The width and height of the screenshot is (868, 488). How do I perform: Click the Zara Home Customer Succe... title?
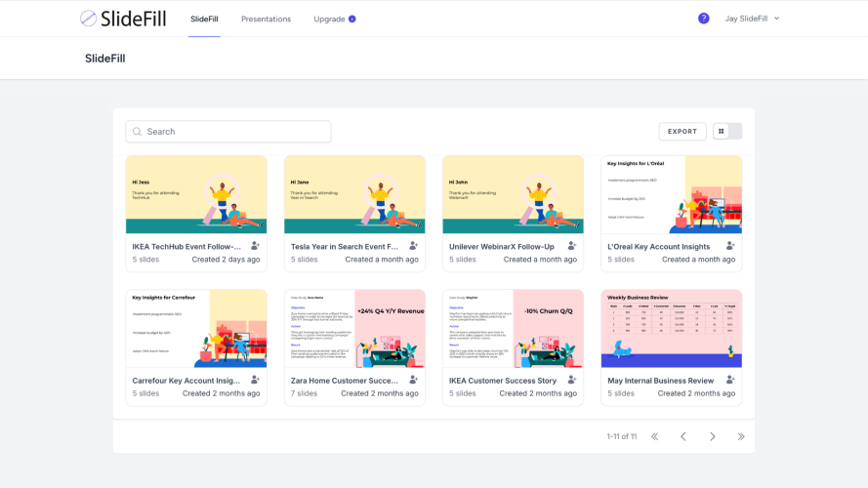[345, 381]
